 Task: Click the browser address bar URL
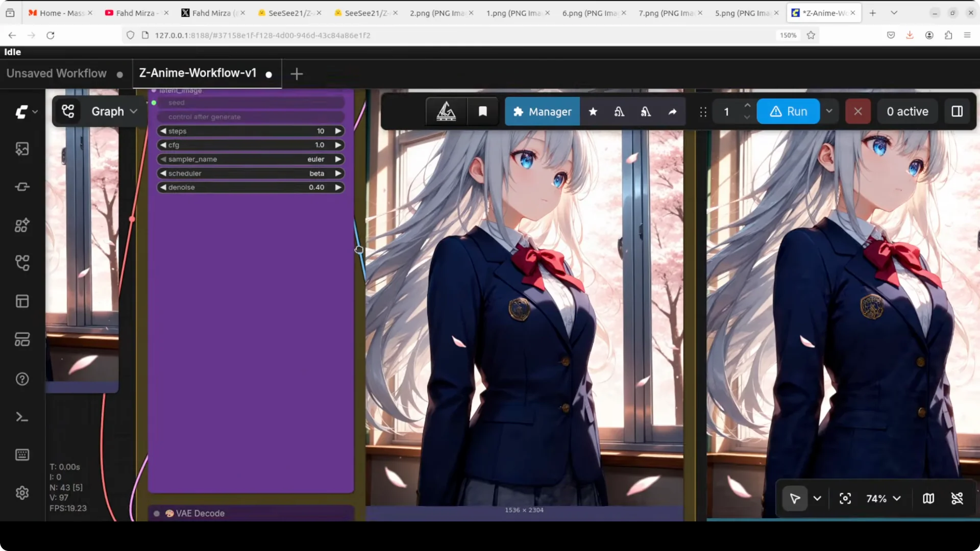click(262, 35)
